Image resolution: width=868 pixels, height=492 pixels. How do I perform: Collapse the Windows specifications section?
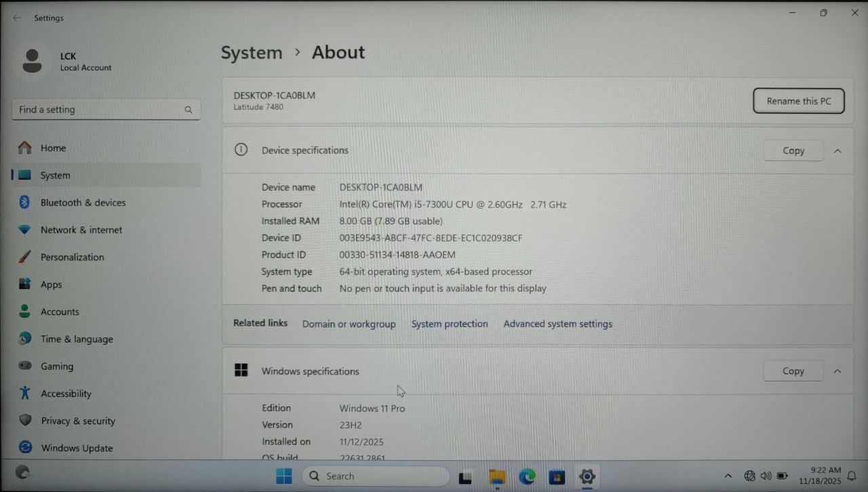(x=837, y=371)
